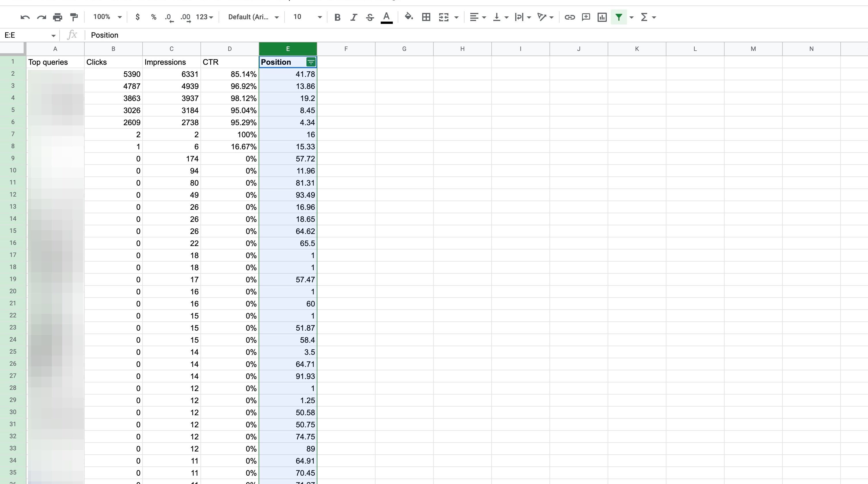
Task: Open text wrapping options
Action: click(x=523, y=17)
